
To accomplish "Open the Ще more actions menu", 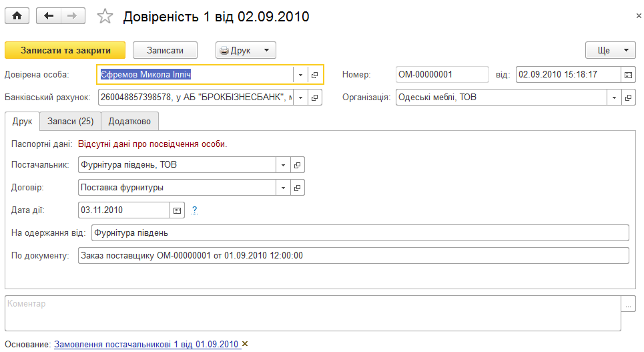I will pos(611,50).
